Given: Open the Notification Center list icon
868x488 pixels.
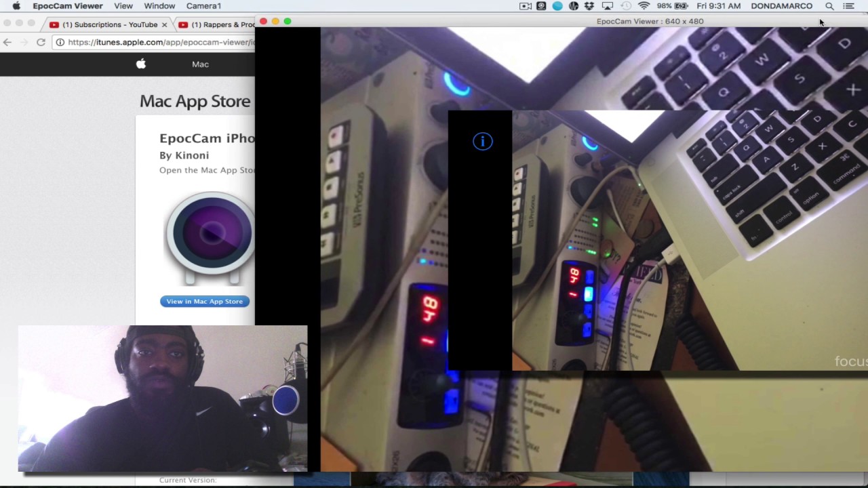Looking at the screenshot, I should coord(848,6).
